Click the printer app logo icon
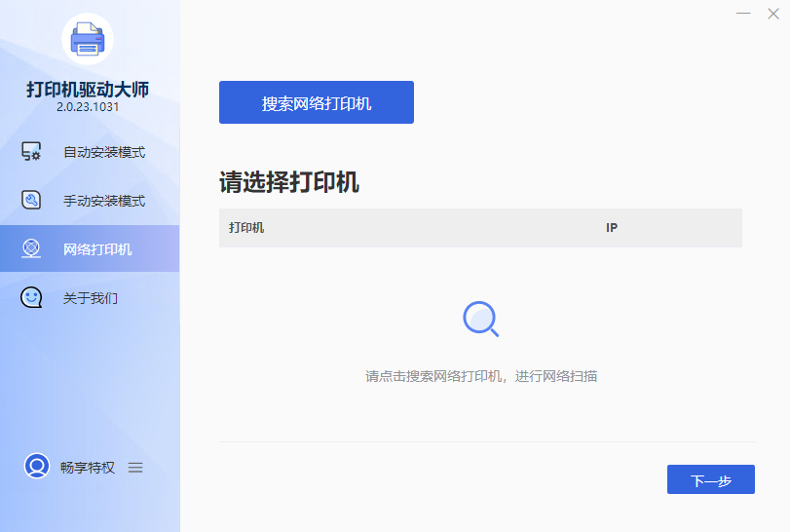Viewport: 790px width, 532px height. pyautogui.click(x=88, y=39)
